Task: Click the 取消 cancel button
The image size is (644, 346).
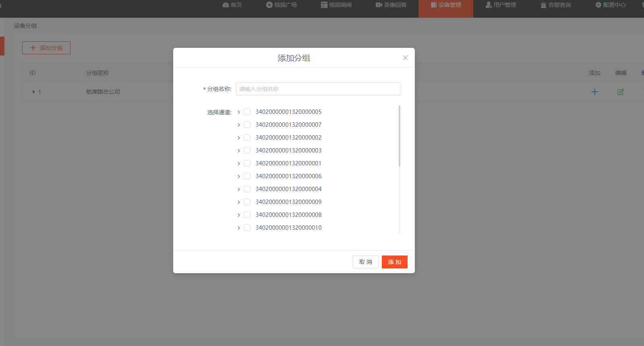Action: pos(366,262)
